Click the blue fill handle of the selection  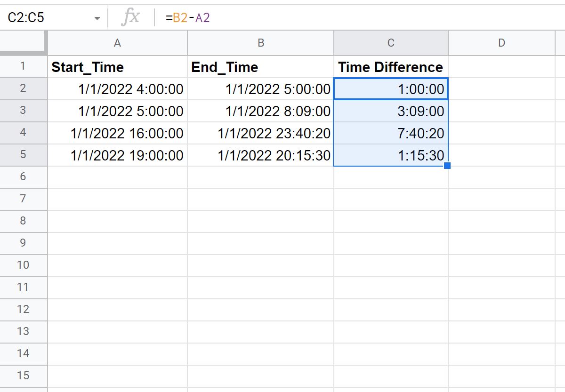click(x=447, y=166)
